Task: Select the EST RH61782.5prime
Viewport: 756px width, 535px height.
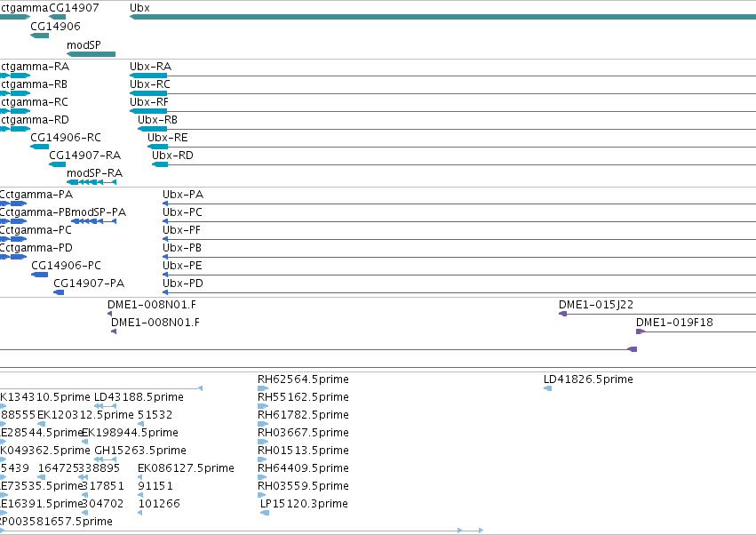Action: tap(303, 415)
